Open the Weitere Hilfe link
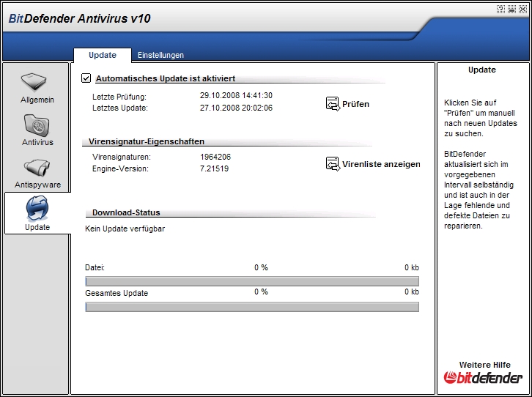Viewport: 532px width, 397px height. point(484,365)
